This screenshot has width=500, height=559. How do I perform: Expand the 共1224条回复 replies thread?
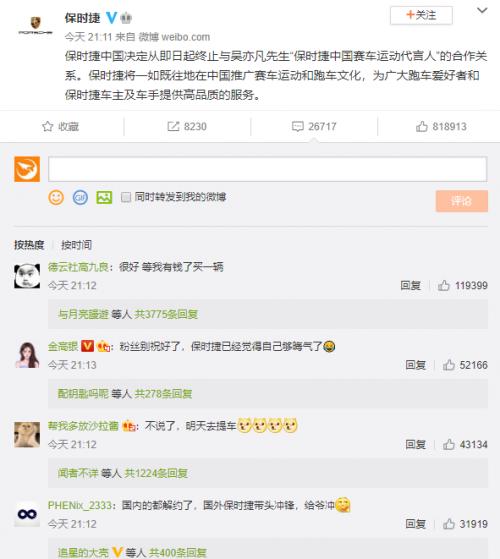156,473
